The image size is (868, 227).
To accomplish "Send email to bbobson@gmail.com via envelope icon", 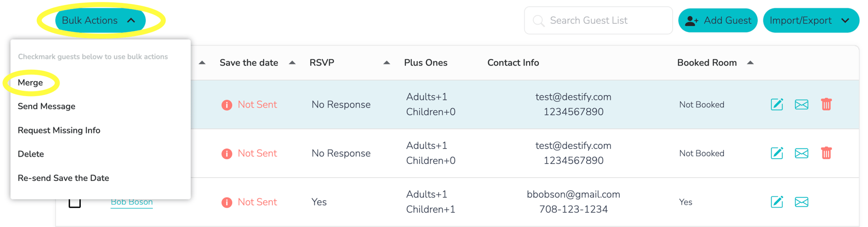I will 801,202.
